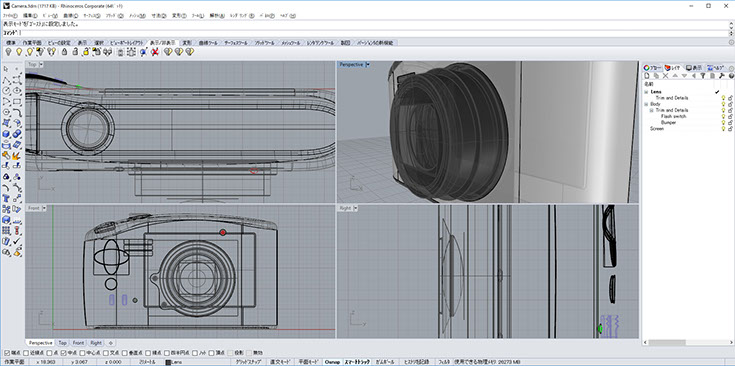
Task: Toggle Screen layer visibility lightbulb
Action: coord(723,128)
